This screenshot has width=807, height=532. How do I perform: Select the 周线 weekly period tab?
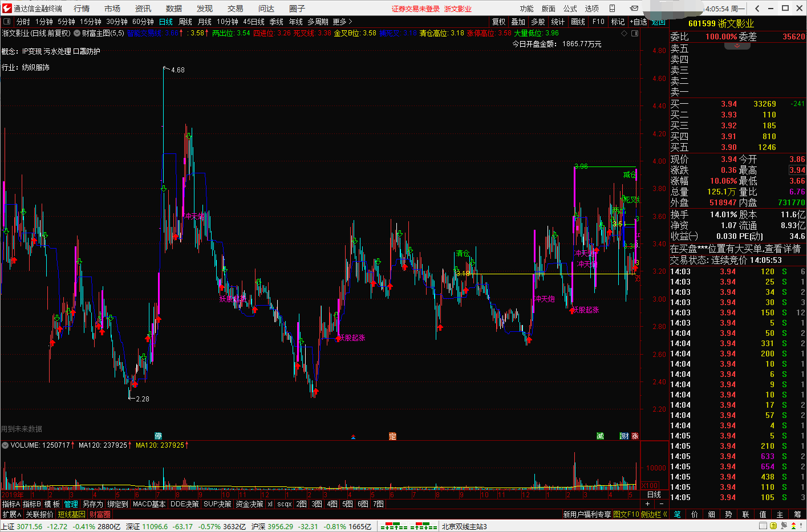pos(185,22)
